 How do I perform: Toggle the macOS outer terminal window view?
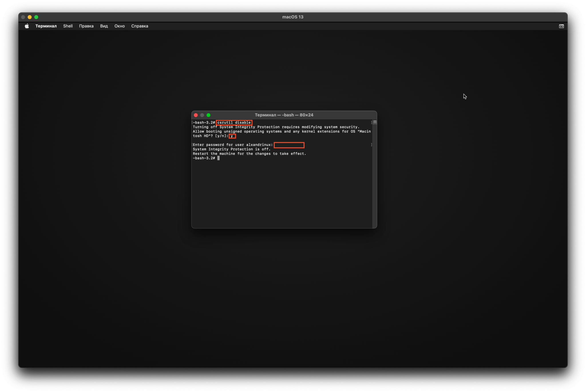(561, 26)
